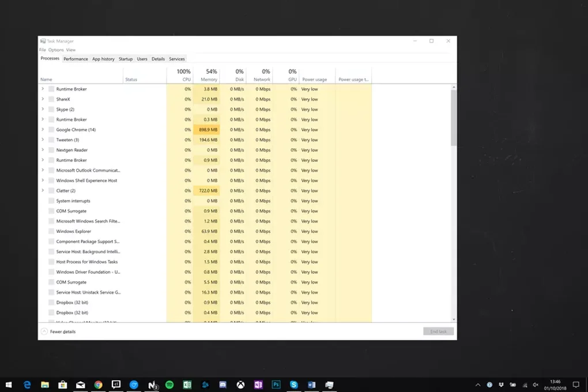Click the End task button
The height and width of the screenshot is (392, 588).
[x=438, y=331]
